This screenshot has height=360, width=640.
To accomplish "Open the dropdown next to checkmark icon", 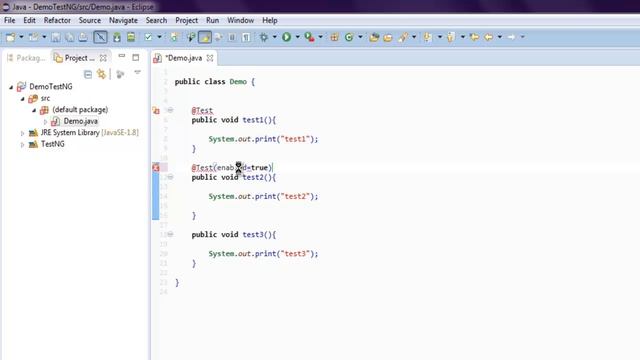I will pyautogui.click(x=159, y=37).
